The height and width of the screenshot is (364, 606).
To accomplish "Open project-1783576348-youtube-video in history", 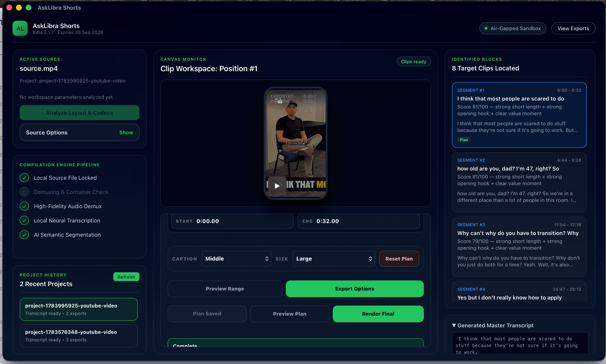I will coord(79,336).
